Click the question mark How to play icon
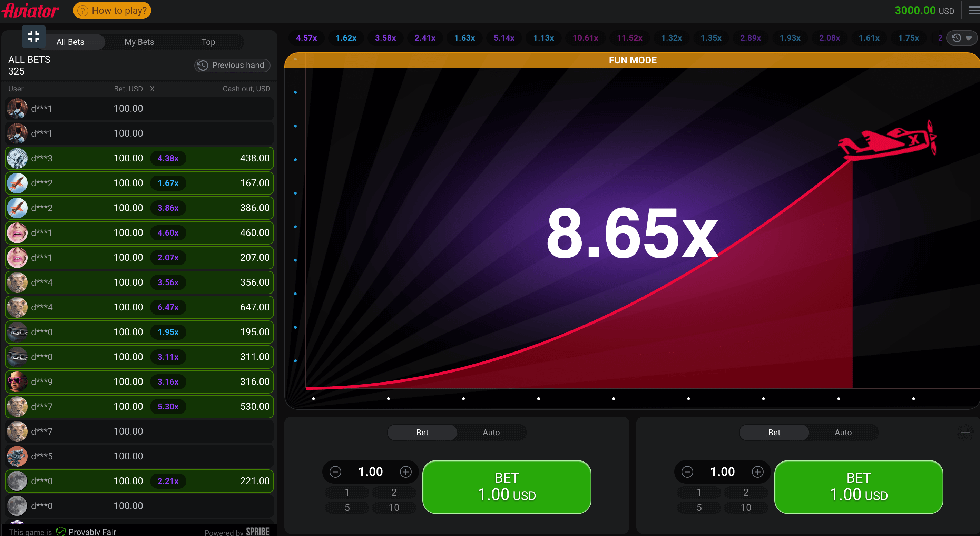This screenshot has height=536, width=980. [82, 11]
